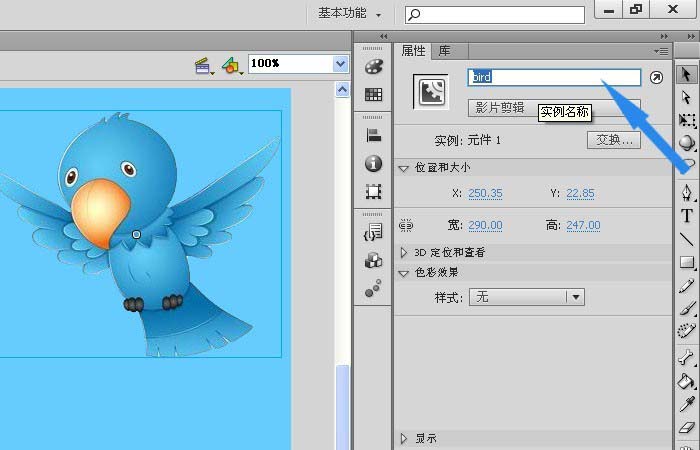Select the Pen tool
700x450 pixels.
tap(687, 192)
